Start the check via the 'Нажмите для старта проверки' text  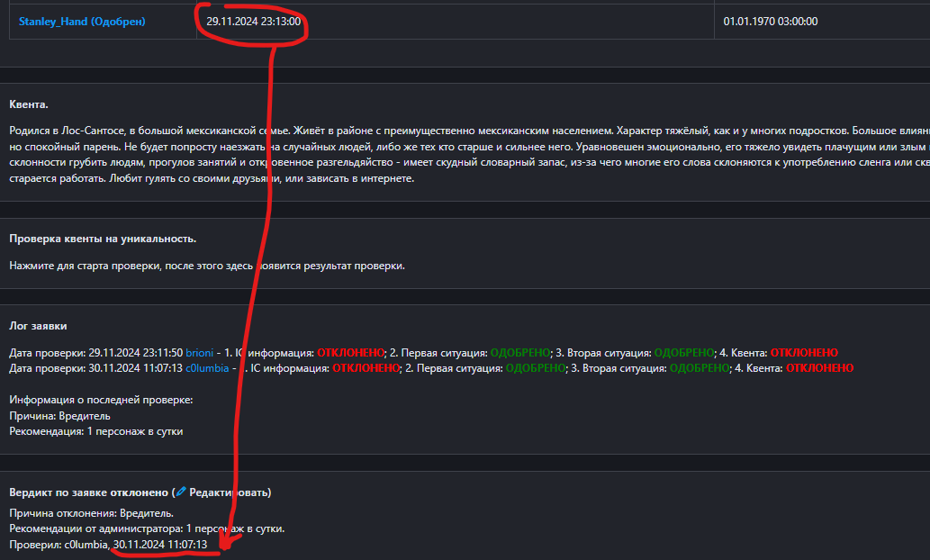(x=207, y=266)
